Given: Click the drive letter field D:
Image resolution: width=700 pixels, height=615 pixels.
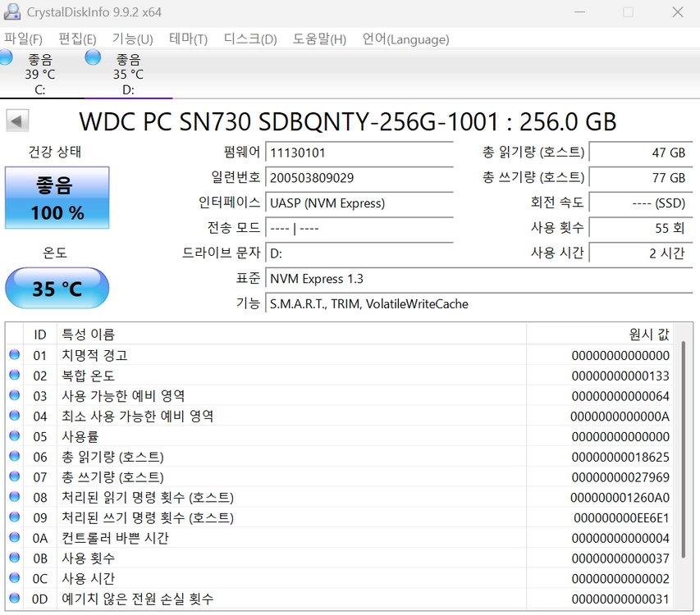Looking at the screenshot, I should [359, 253].
